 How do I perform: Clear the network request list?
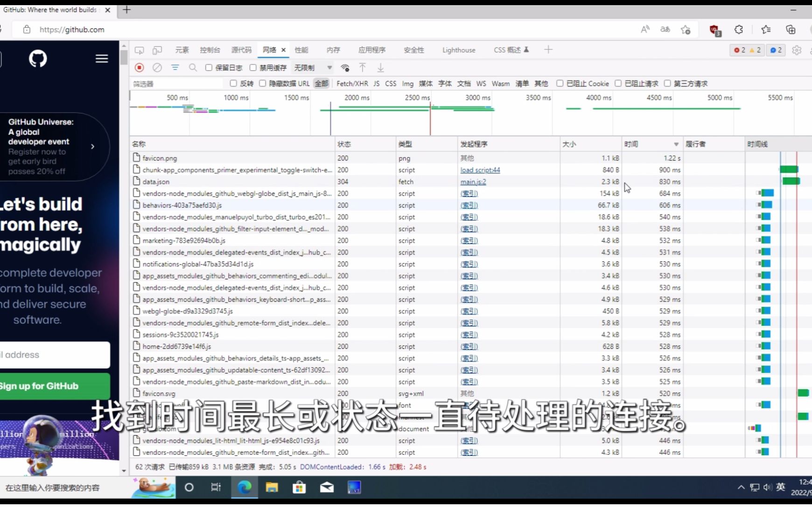(x=157, y=67)
